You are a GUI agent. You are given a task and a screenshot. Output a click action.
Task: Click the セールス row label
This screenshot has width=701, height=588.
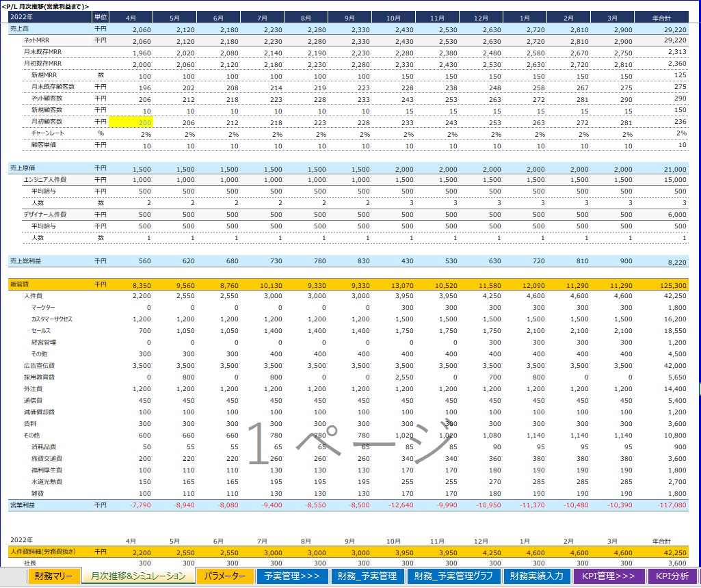pos(41,331)
